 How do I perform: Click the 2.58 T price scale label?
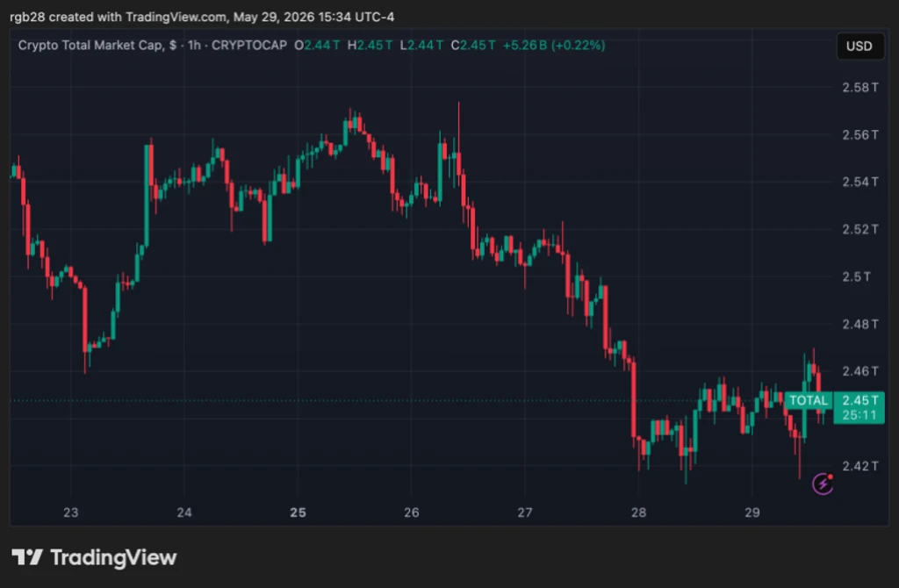[860, 88]
